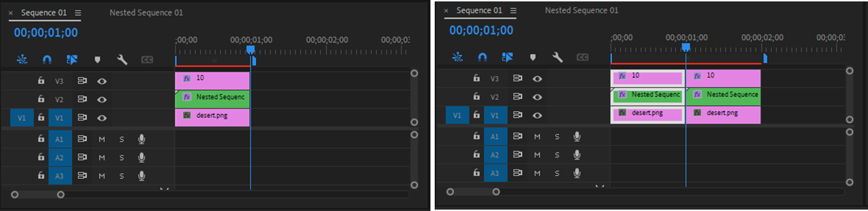Toggle nest insert mode in right timeline
The height and width of the screenshot is (211, 868).
457,57
